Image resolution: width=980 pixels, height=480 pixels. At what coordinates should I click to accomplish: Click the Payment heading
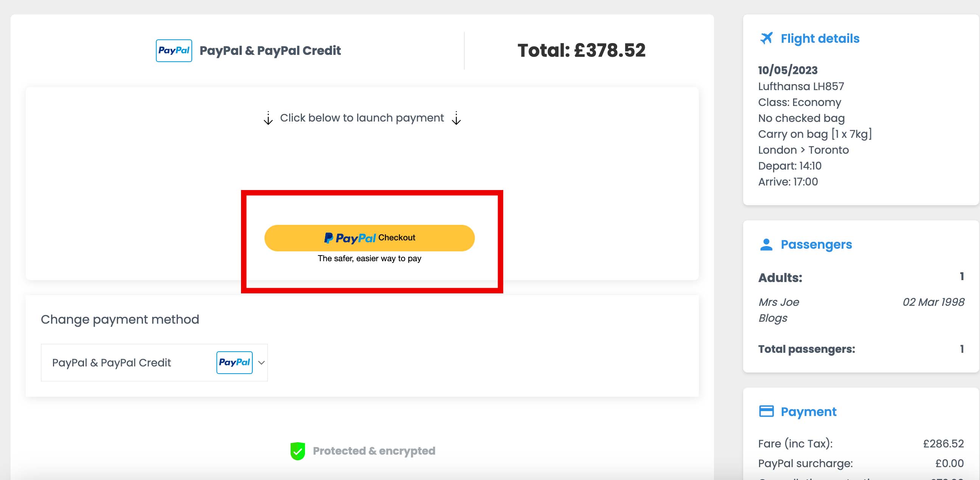click(809, 411)
